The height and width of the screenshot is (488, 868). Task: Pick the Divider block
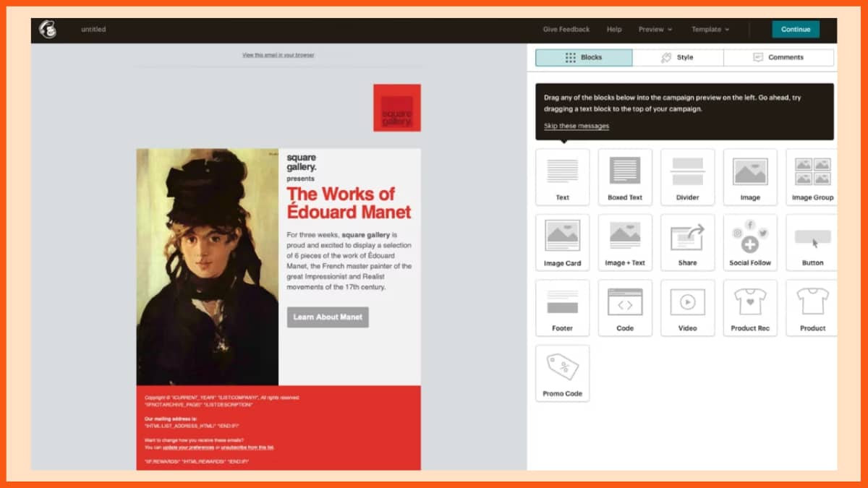[x=687, y=176]
